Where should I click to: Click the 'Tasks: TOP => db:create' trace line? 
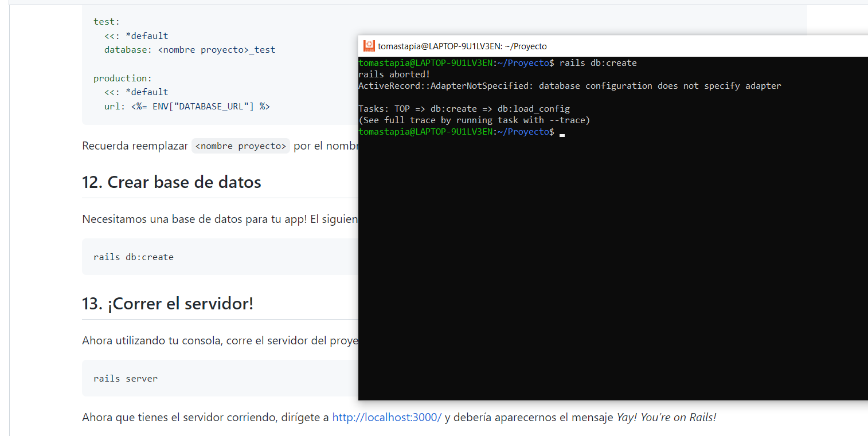click(464, 108)
